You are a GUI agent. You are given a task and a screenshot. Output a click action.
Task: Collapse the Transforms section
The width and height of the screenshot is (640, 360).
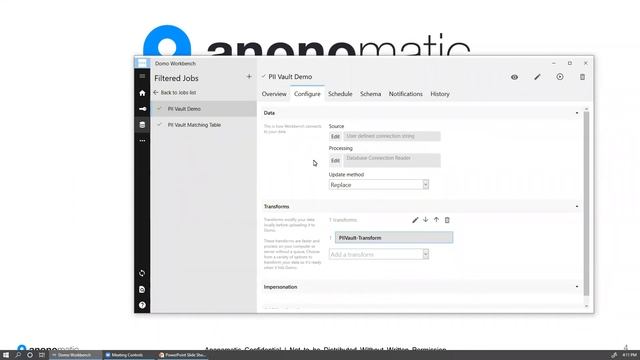pyautogui.click(x=577, y=207)
